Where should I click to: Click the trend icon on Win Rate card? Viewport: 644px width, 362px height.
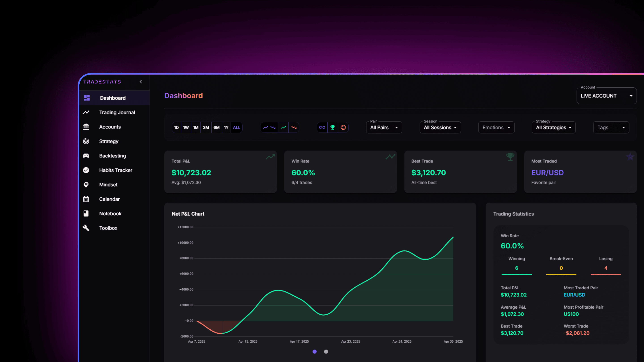coord(390,157)
